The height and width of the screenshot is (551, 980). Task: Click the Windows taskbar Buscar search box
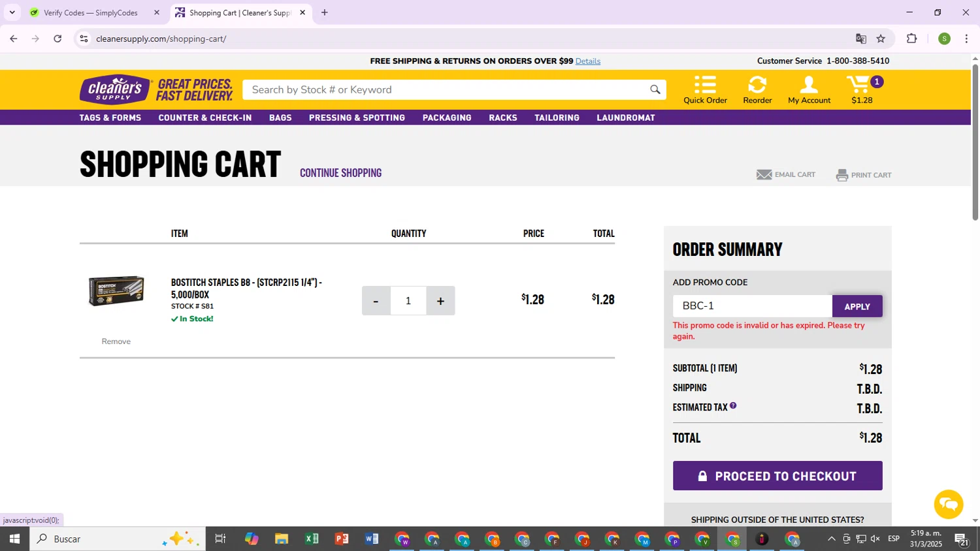pyautogui.click(x=118, y=539)
